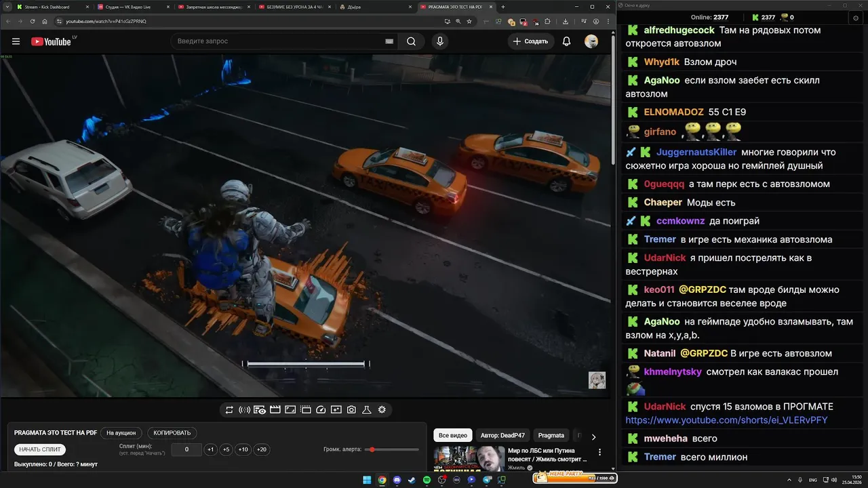
Task: Open the youtube.com/shorts link in chat
Action: (x=726, y=420)
